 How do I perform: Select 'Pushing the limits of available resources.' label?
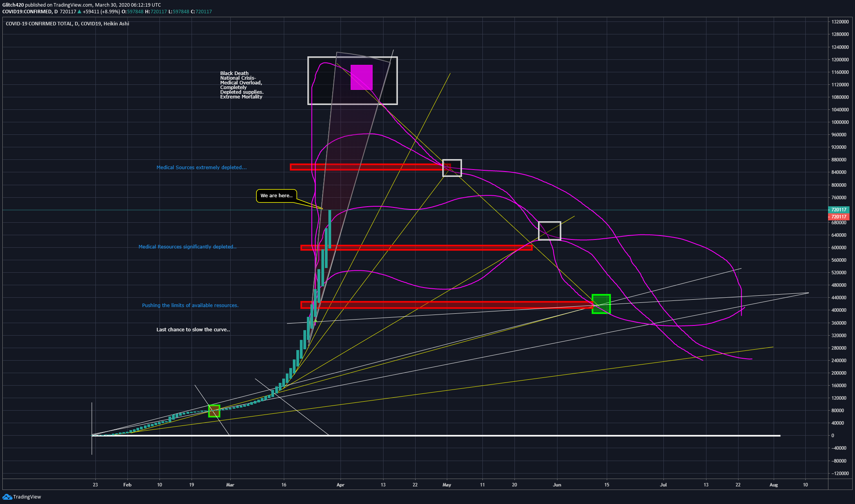[x=190, y=305]
